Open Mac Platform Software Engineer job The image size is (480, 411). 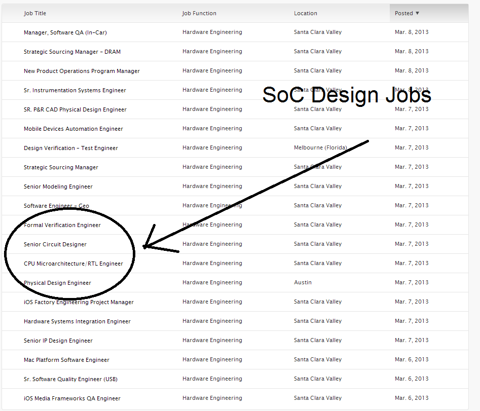coord(66,360)
